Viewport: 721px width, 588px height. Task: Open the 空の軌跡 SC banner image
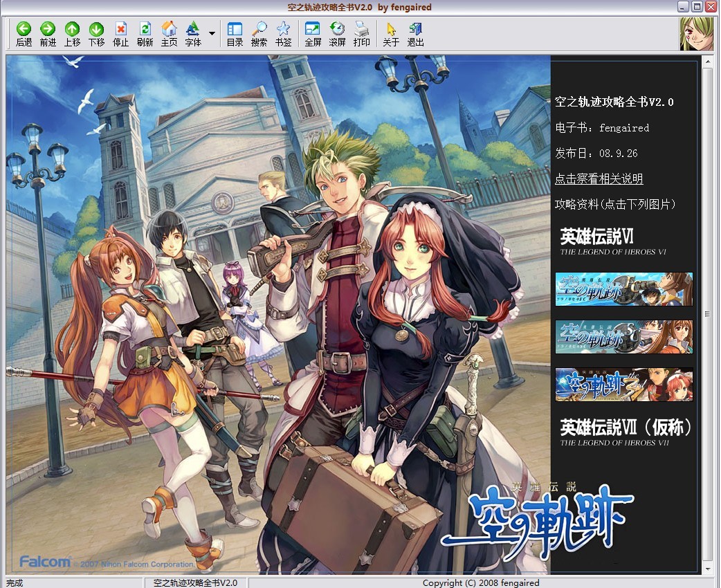coord(623,337)
